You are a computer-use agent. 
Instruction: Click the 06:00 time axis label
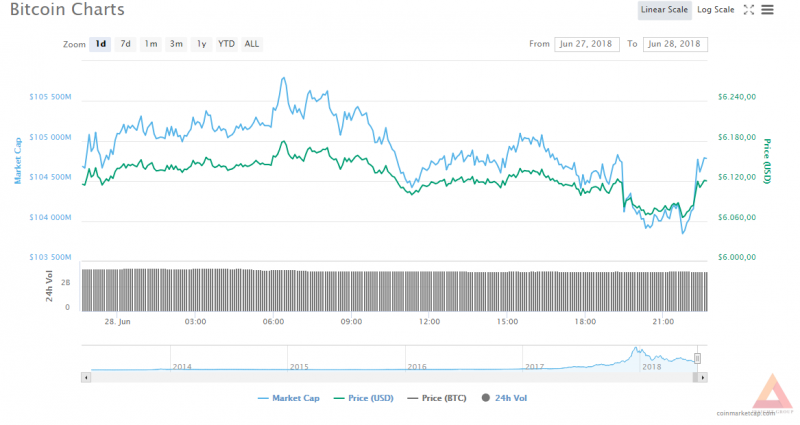pos(273,322)
